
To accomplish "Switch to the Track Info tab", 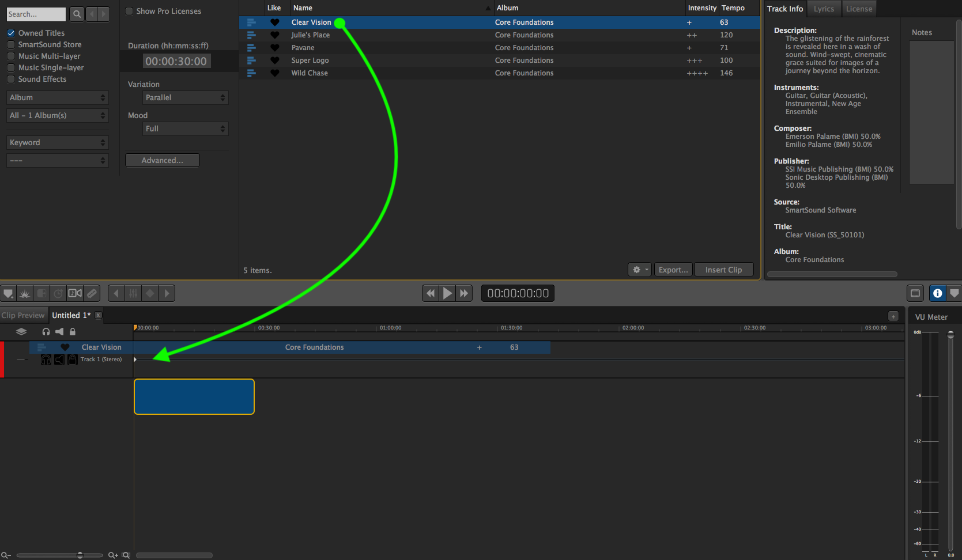I will (x=785, y=9).
